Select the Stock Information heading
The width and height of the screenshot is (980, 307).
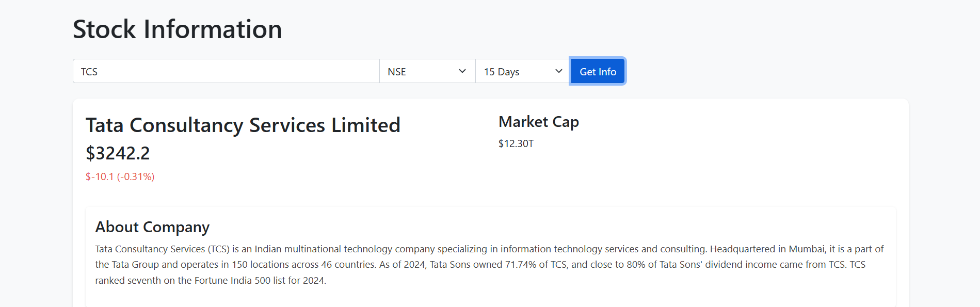coord(178,29)
